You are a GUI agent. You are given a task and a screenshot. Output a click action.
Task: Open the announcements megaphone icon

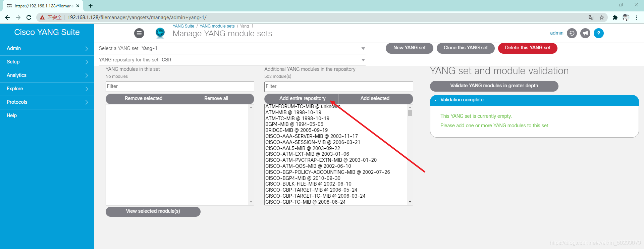coord(585,33)
